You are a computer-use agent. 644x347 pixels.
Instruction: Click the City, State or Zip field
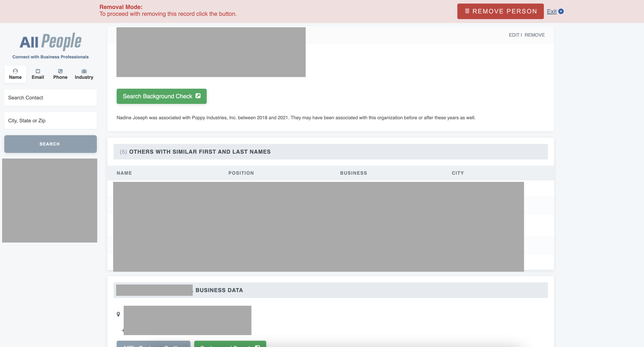(50, 121)
